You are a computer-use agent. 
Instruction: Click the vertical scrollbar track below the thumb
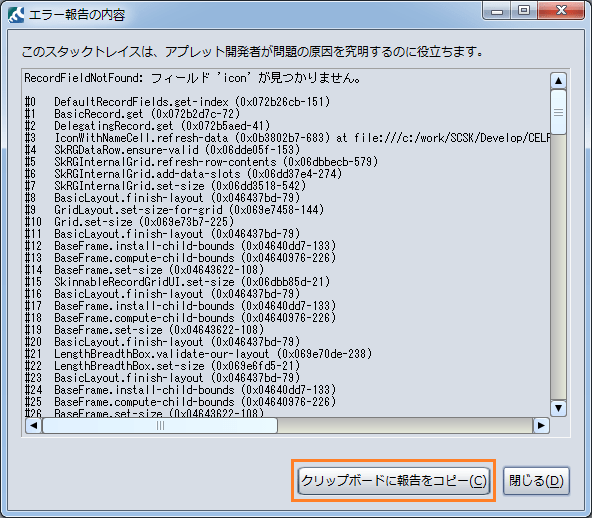click(558, 267)
